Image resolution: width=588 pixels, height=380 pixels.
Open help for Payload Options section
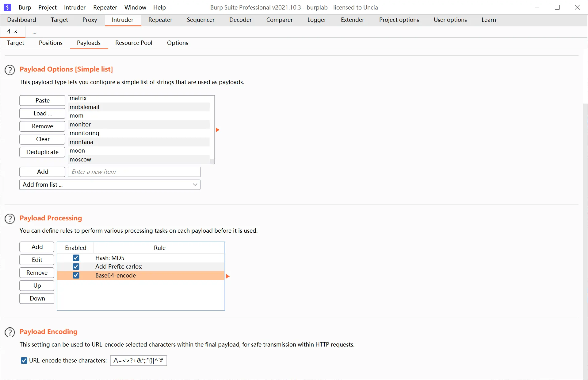[10, 70]
